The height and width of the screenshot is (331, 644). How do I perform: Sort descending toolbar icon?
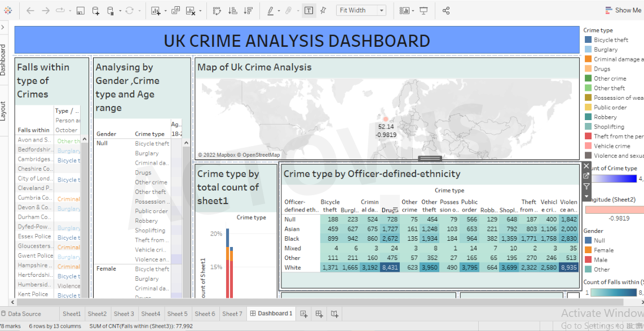coord(248,11)
